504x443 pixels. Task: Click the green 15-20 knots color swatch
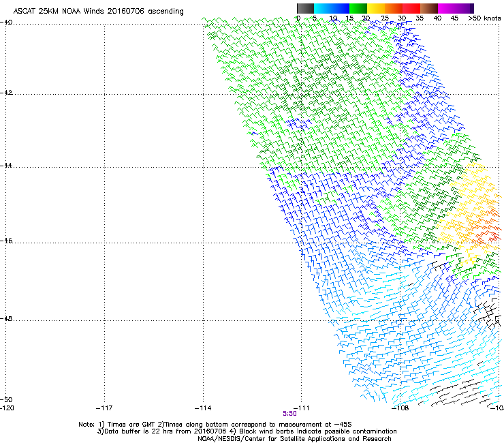358,8
